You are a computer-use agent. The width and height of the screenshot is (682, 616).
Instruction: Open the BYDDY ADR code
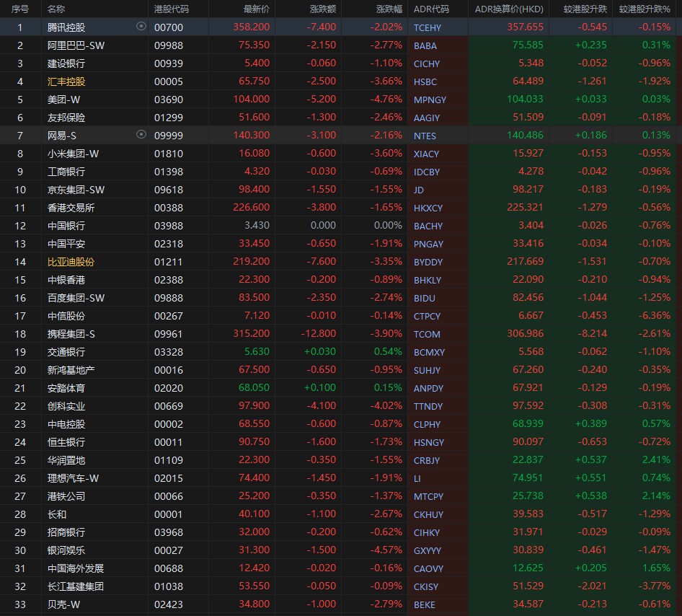(428, 263)
